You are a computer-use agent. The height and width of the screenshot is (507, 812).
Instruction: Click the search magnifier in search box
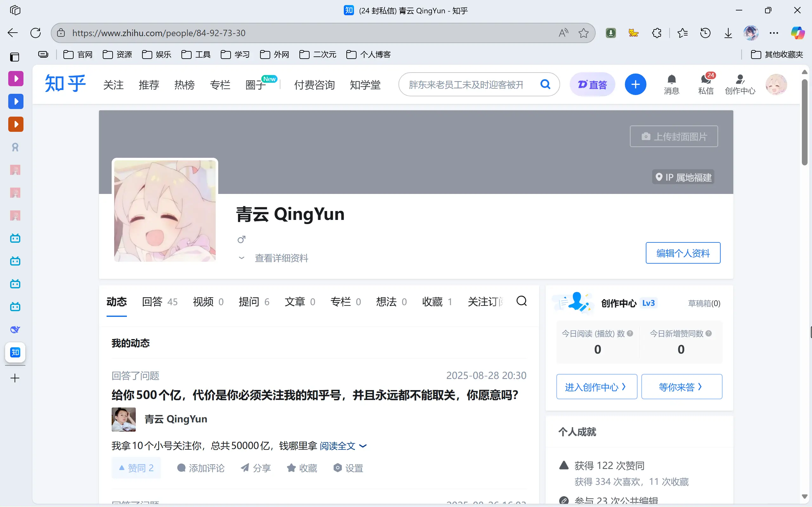pyautogui.click(x=545, y=85)
